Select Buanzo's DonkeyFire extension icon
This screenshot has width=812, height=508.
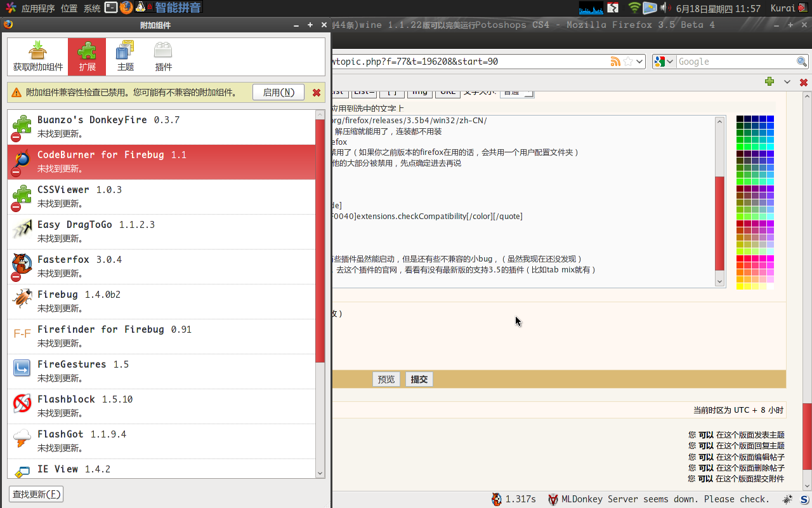pos(22,127)
